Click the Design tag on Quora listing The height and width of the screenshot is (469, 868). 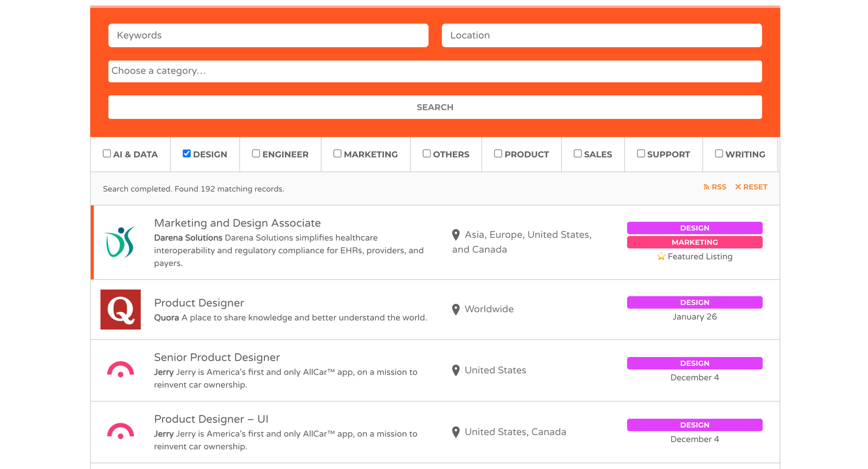694,302
